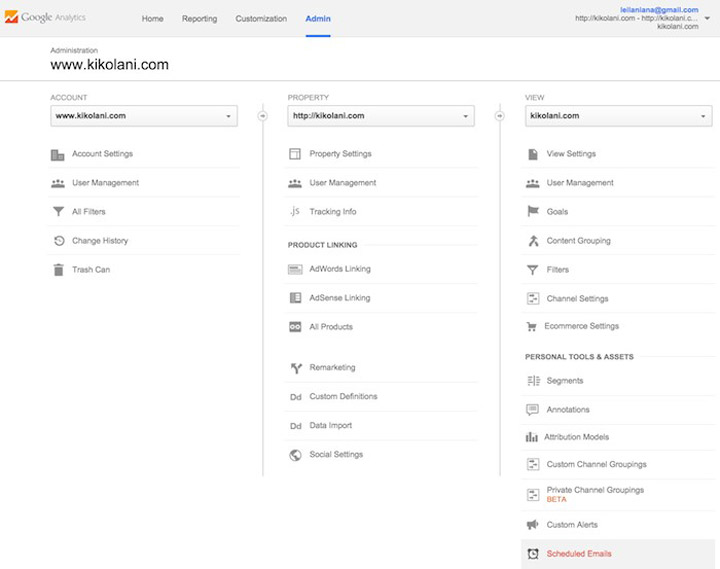Click the Goals flag icon
The image size is (720, 569).
(x=532, y=212)
